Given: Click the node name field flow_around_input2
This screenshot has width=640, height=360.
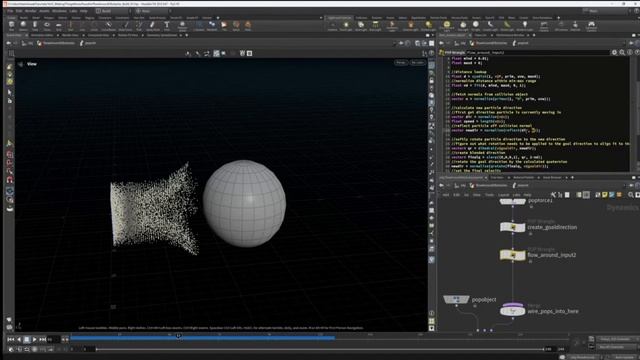Looking at the screenshot, I should click(537, 53).
